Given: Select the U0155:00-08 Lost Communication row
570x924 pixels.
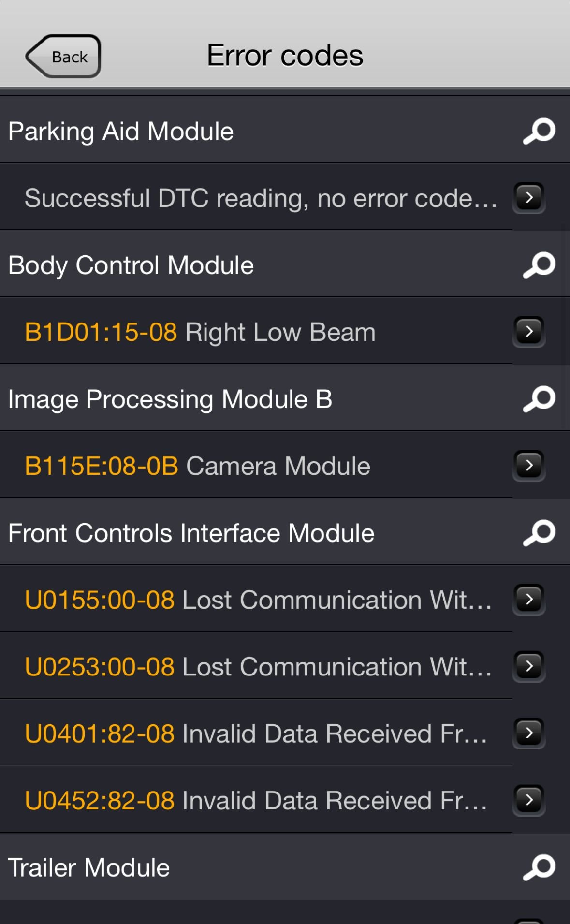Looking at the screenshot, I should coord(258,600).
